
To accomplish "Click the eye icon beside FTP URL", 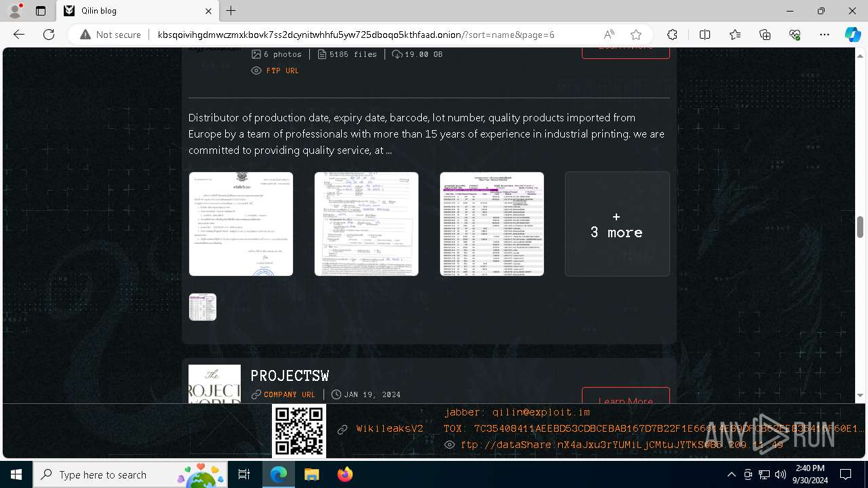I will pos(256,70).
